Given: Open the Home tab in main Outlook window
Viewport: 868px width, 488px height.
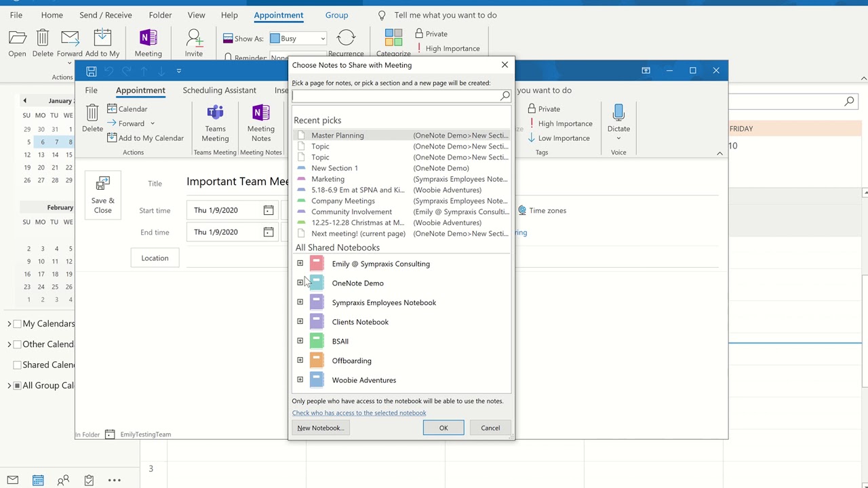Looking at the screenshot, I should tap(52, 15).
